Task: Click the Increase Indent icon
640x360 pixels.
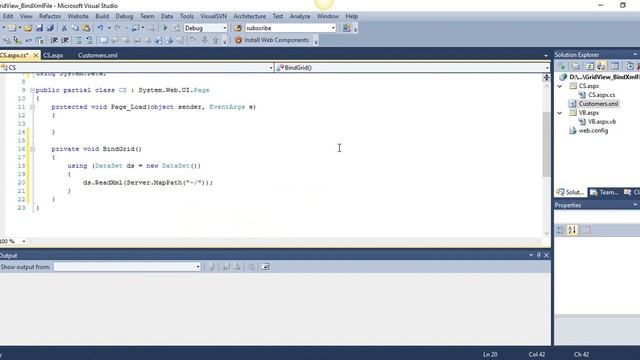Action: coord(65,40)
